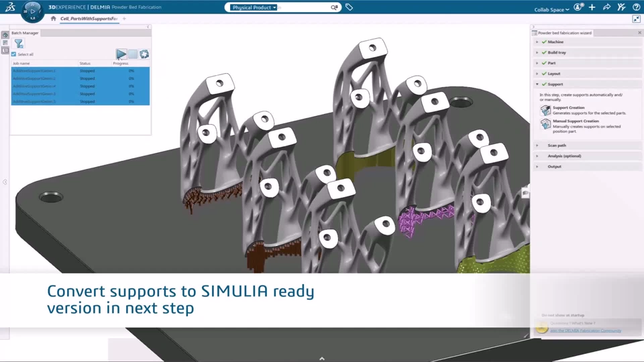644x362 pixels.
Task: Toggle the fullscreen expand icon
Action: [636, 19]
